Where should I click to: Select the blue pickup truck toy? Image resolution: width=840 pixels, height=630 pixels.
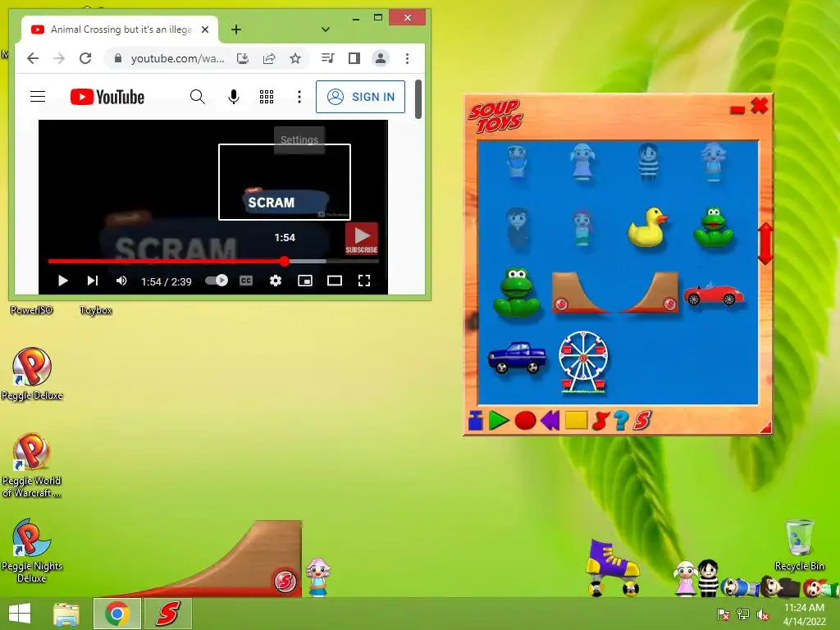[517, 358]
